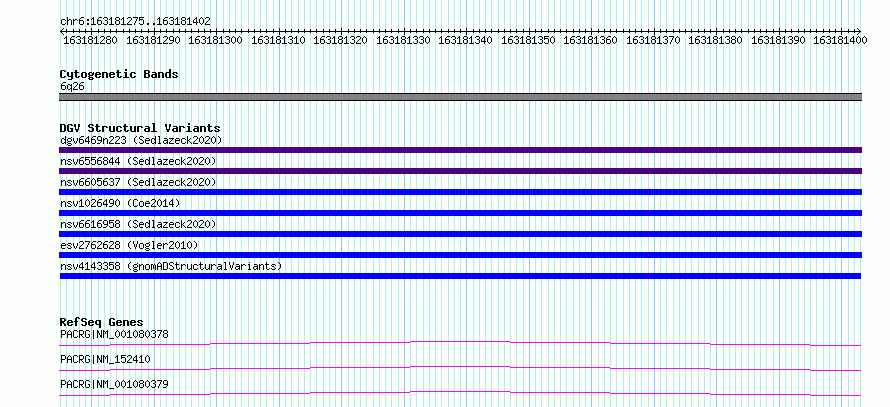The height and width of the screenshot is (407, 890).
Task: Click ruler position 163181370
Action: click(x=653, y=40)
